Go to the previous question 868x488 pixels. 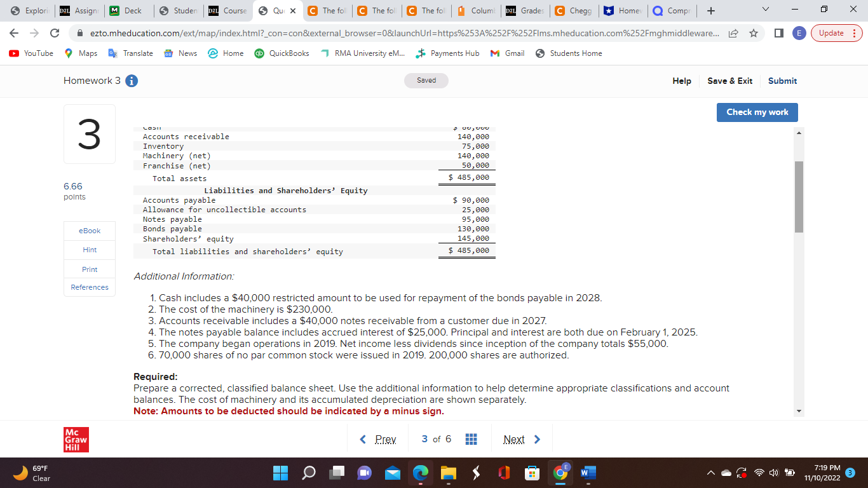click(378, 440)
